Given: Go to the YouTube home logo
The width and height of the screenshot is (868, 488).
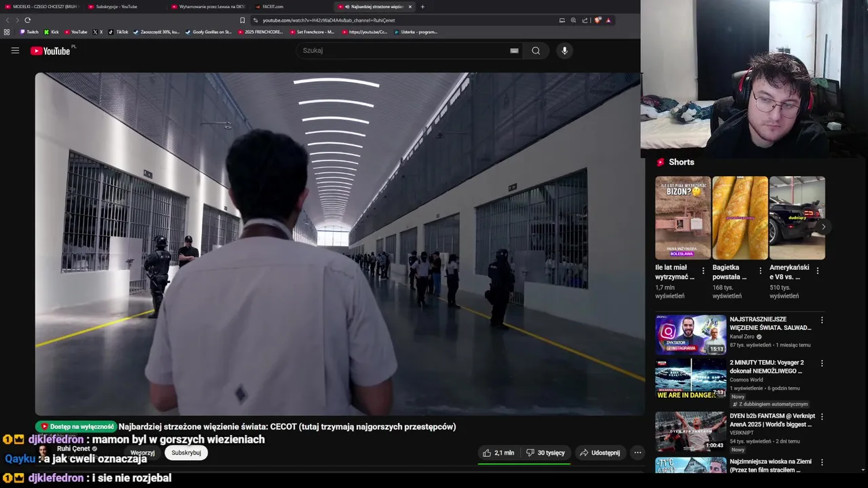Looking at the screenshot, I should point(51,51).
